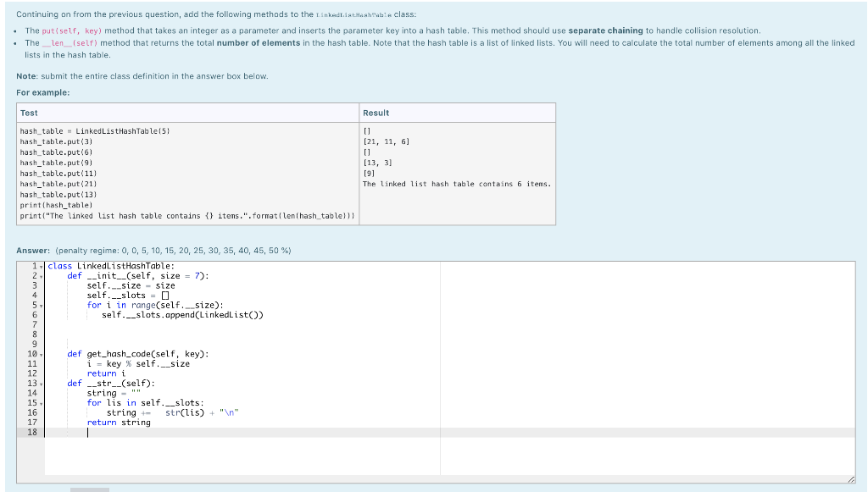Click the 'return string' code line

[x=119, y=423]
